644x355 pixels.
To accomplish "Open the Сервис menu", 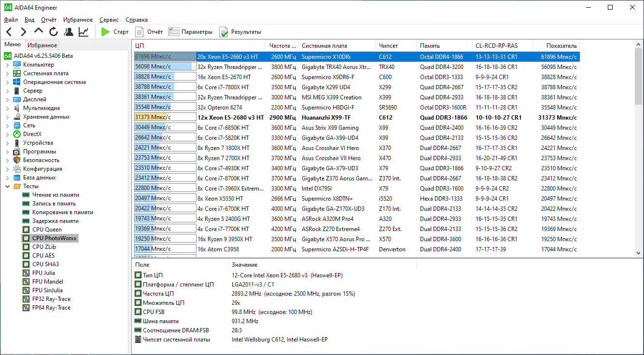I will 109,20.
